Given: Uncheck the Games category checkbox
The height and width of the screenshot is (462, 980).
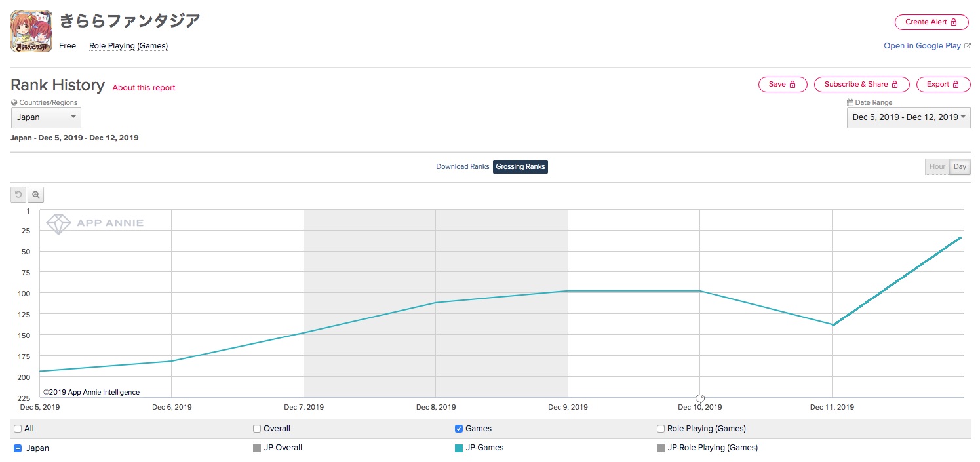Looking at the screenshot, I should click(459, 429).
